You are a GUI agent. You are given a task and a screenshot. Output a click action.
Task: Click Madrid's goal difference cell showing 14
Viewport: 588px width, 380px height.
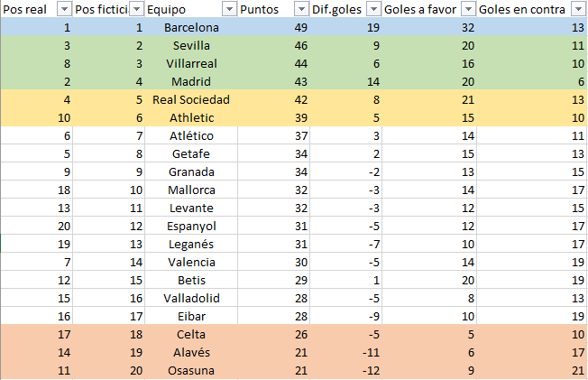tap(345, 81)
